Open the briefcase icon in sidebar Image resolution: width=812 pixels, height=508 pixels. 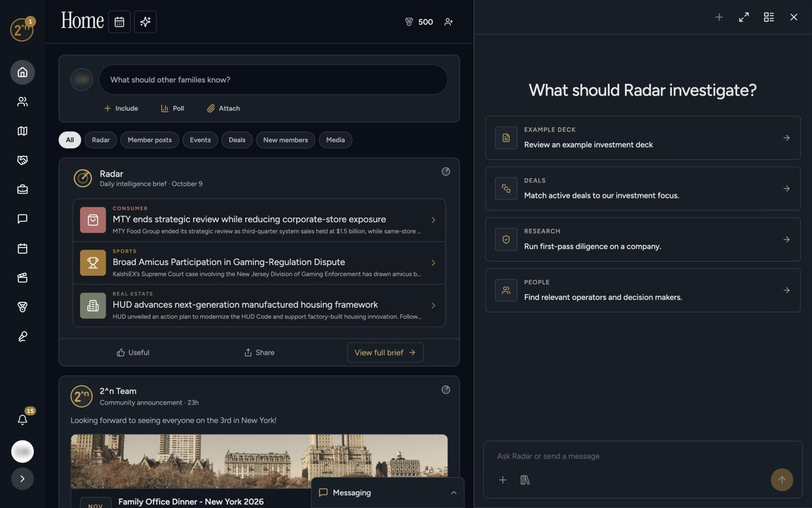coord(23,190)
